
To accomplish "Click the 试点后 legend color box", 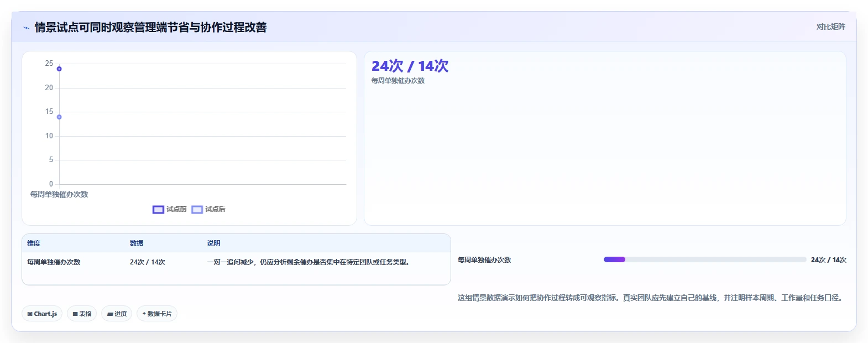I will click(197, 209).
